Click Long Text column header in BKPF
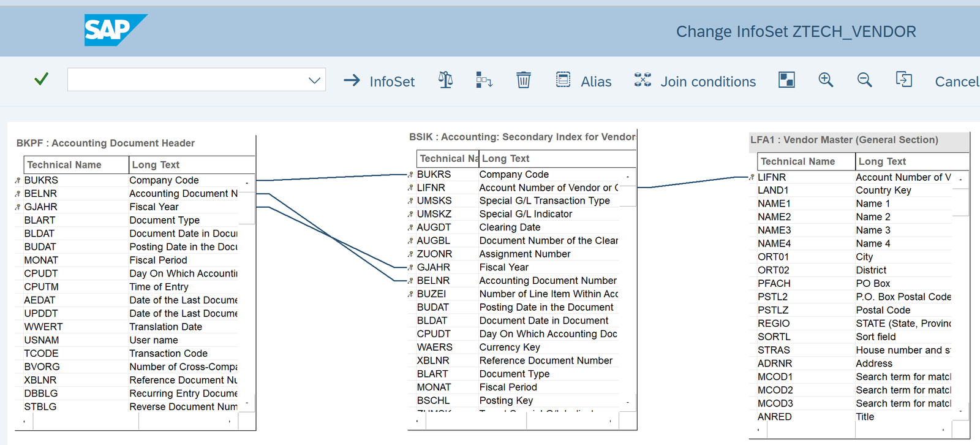980x445 pixels. click(x=156, y=165)
